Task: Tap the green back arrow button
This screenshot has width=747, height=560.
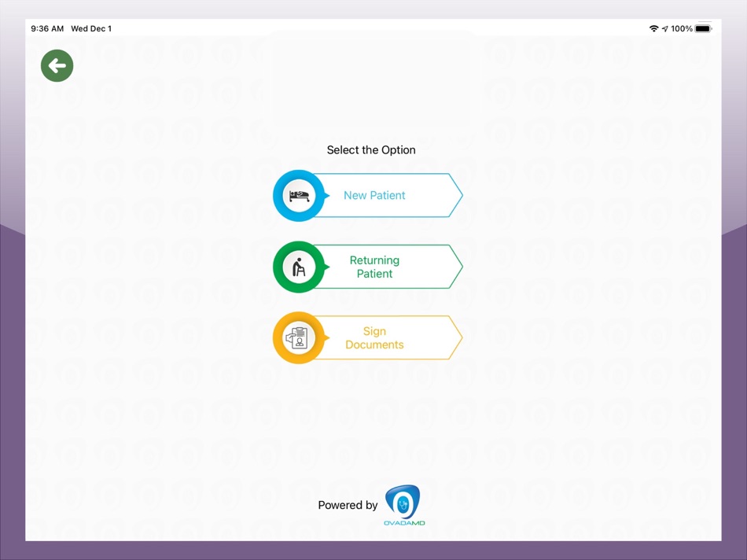Action: 57,66
